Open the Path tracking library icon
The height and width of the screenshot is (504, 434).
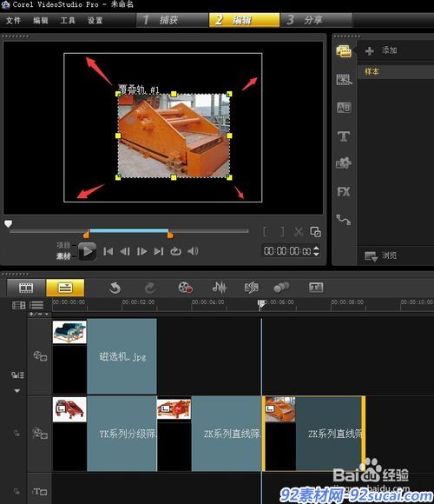[344, 220]
